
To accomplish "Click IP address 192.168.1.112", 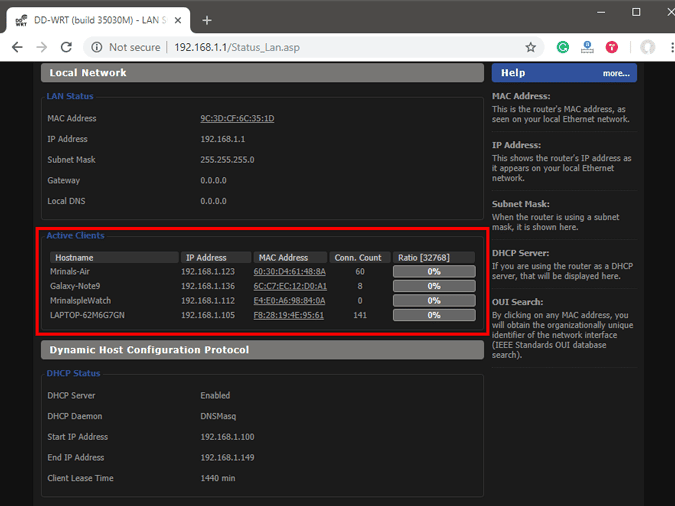I will (208, 301).
